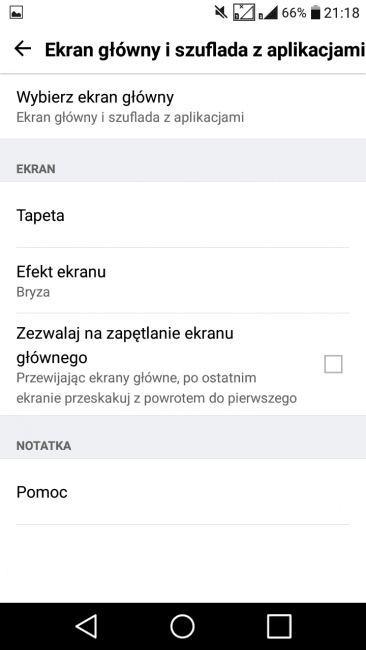
Task: Open Efekt ekranu setting
Action: 183,281
